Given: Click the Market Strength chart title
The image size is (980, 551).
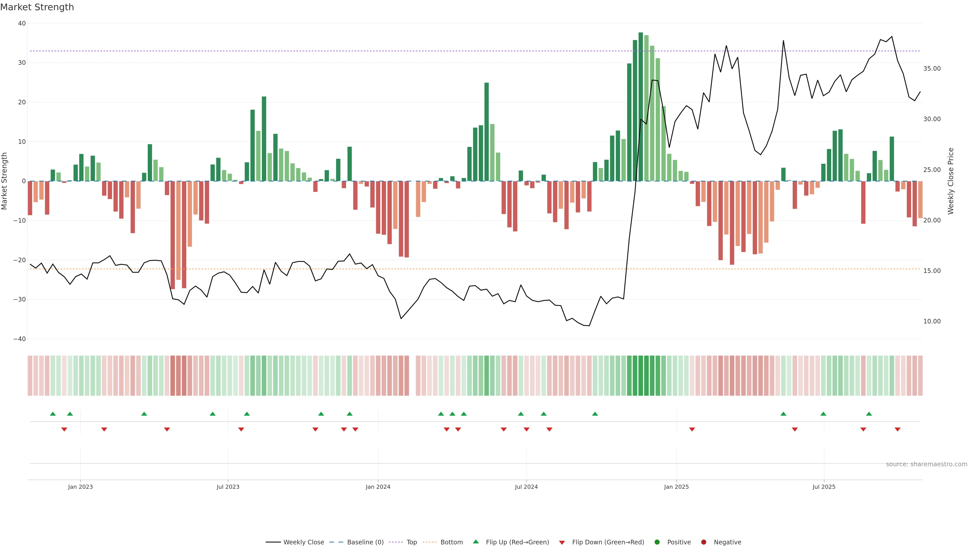Looking at the screenshot, I should click(37, 7).
